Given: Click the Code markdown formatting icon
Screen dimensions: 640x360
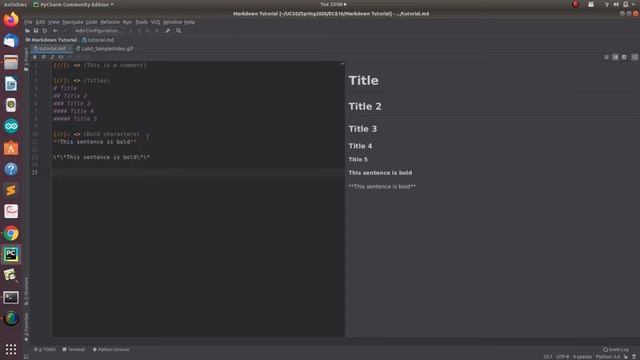Looking at the screenshot, I should click(61, 57).
